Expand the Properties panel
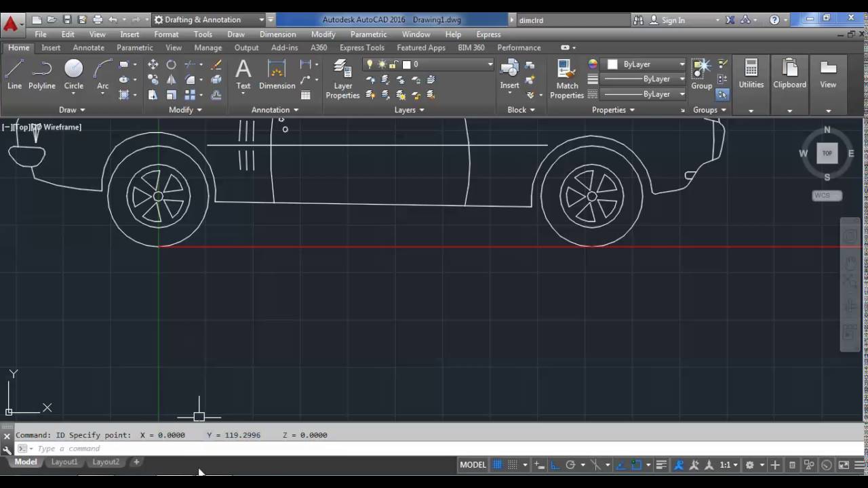 coord(613,110)
